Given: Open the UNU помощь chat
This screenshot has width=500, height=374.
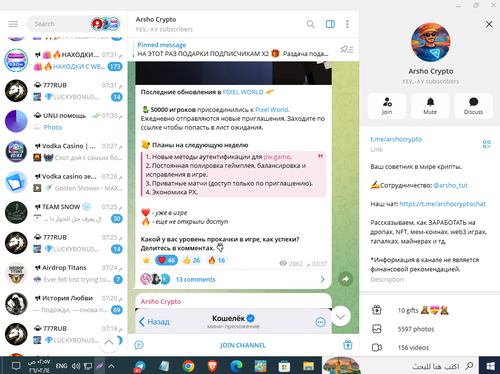Looking at the screenshot, I should (63, 121).
